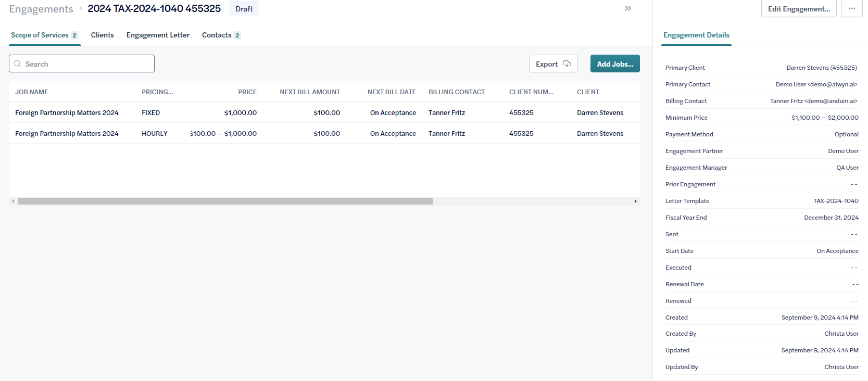The width and height of the screenshot is (868, 381).
Task: Click Payment Method value Optional
Action: pyautogui.click(x=846, y=134)
